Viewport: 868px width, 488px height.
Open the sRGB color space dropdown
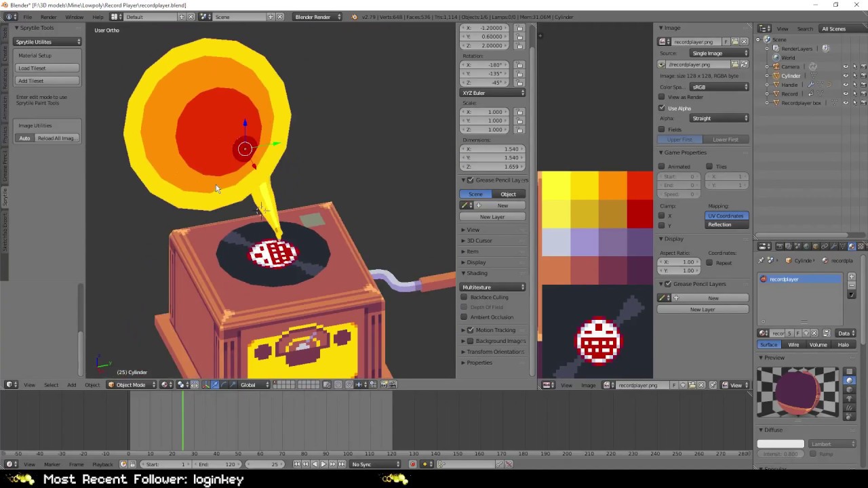(x=719, y=87)
